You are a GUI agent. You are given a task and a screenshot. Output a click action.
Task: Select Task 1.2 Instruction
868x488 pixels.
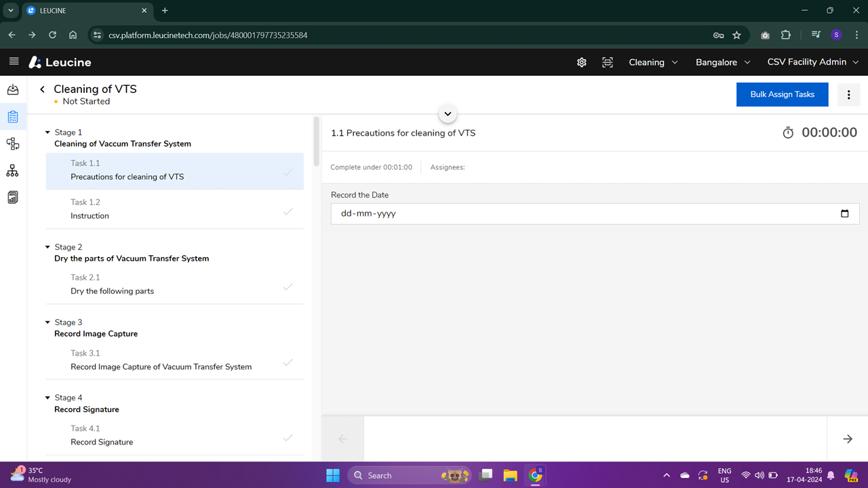(175, 209)
